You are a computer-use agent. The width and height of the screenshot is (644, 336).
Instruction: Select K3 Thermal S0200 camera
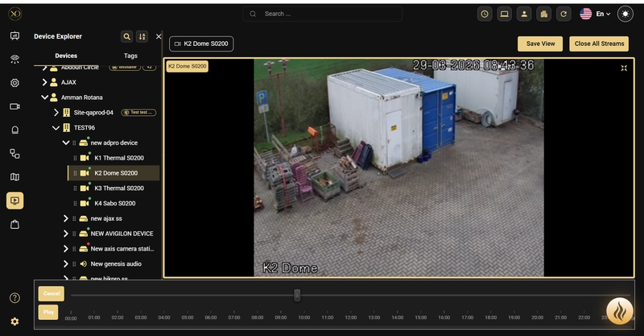point(114,189)
